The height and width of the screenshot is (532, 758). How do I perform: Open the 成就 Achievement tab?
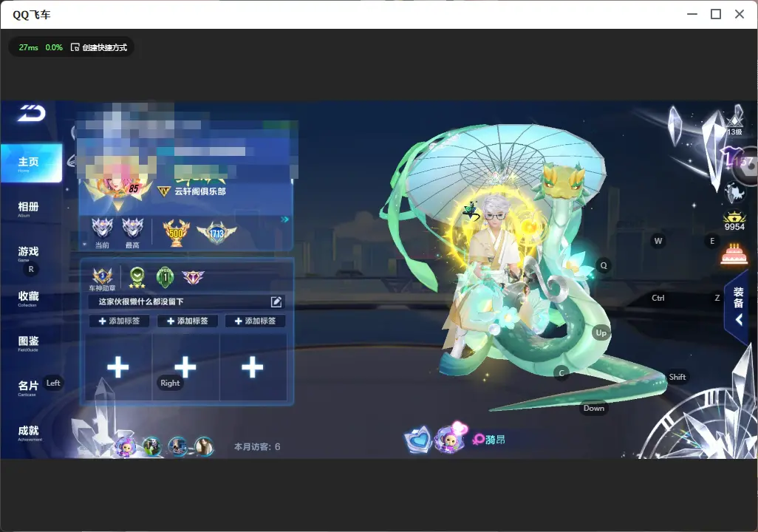tap(29, 432)
